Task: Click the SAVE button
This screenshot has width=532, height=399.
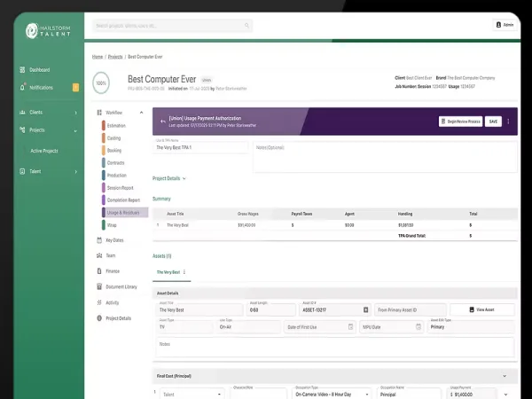Action: point(493,121)
